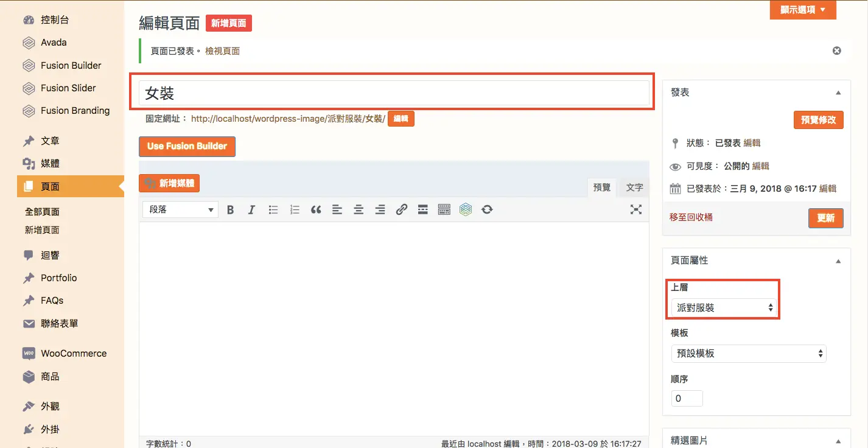Open the 檢視頁面 view page link
Image resolution: width=868 pixels, height=448 pixels.
click(222, 51)
